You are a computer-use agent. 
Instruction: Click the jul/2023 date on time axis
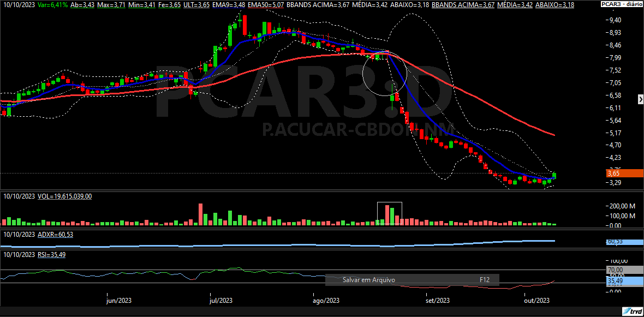[221, 301]
